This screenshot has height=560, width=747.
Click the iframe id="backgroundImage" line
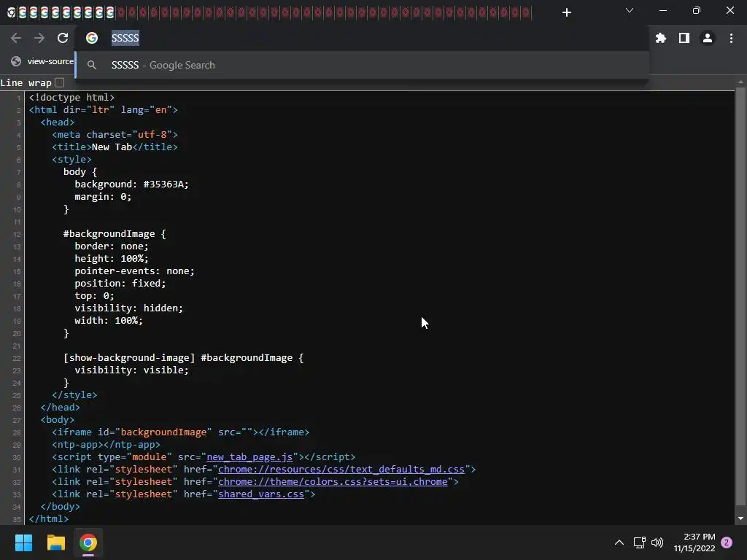coord(181,432)
